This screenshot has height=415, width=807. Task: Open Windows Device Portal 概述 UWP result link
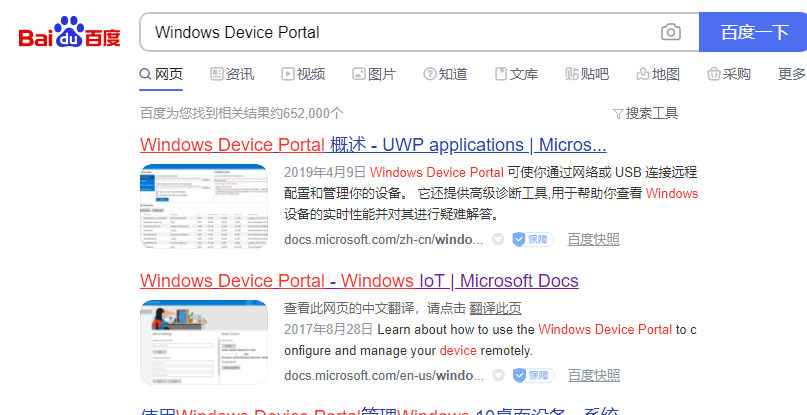click(x=373, y=145)
